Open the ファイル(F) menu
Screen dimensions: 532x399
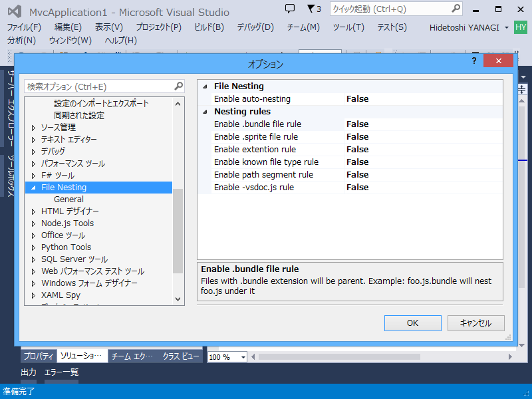click(x=24, y=27)
